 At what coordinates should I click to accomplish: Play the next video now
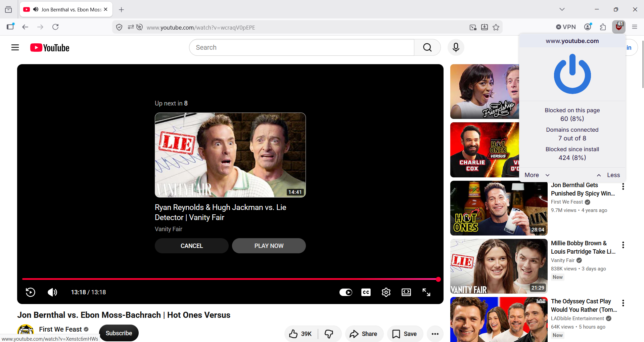(269, 246)
